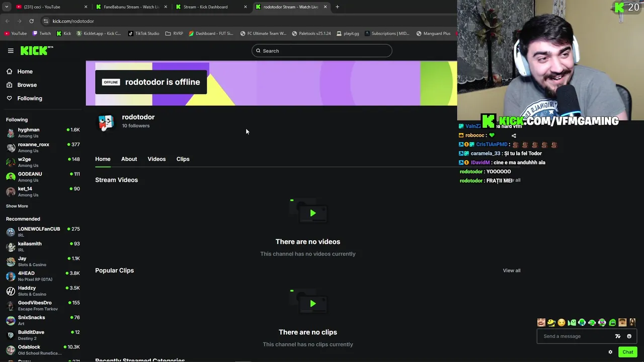Viewport: 644px width, 362px height.
Task: Click the browser back arrow
Action: click(x=7, y=21)
